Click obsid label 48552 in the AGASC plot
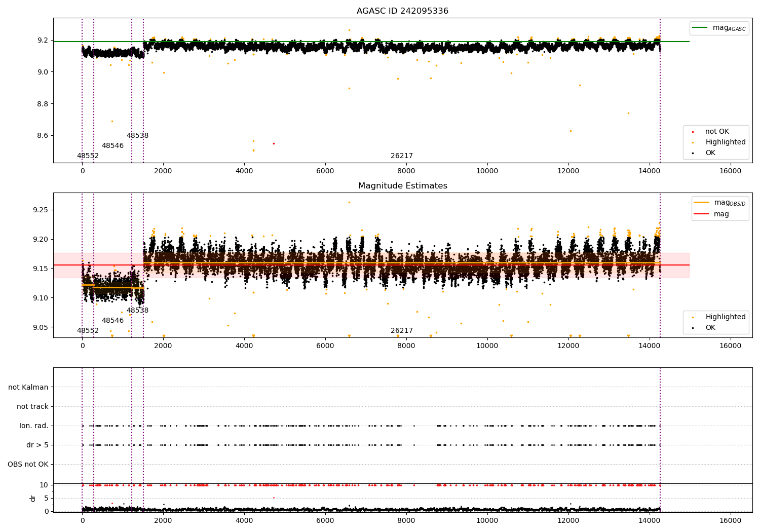760x532 pixels. (x=88, y=156)
